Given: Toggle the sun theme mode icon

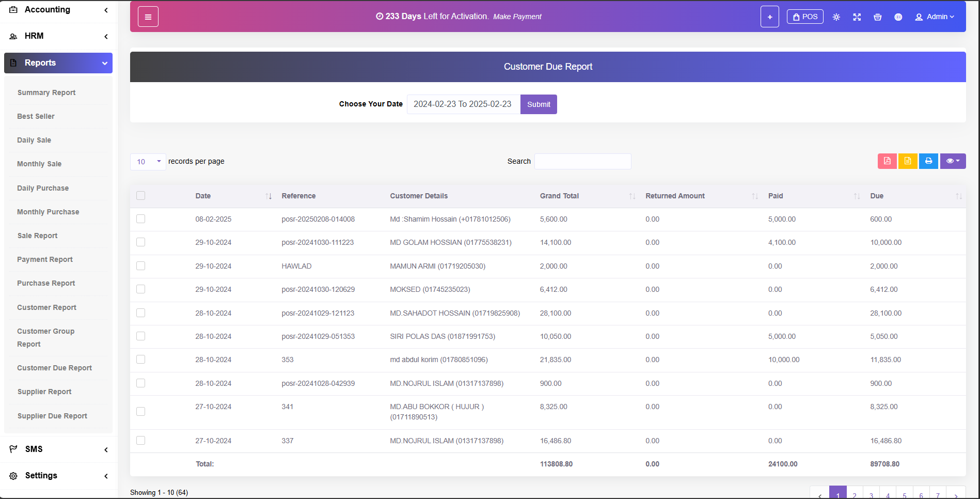Looking at the screenshot, I should point(836,17).
